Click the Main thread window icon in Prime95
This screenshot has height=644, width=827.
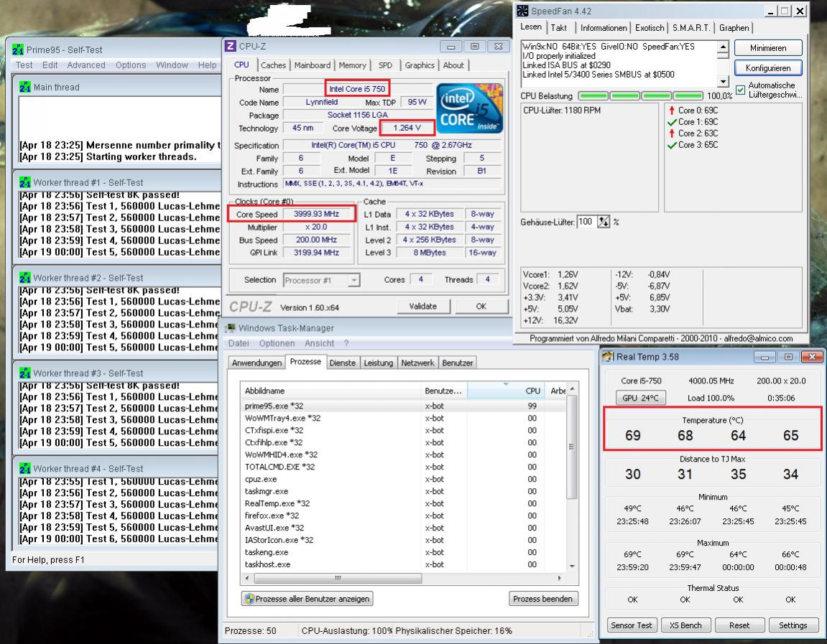(25, 88)
